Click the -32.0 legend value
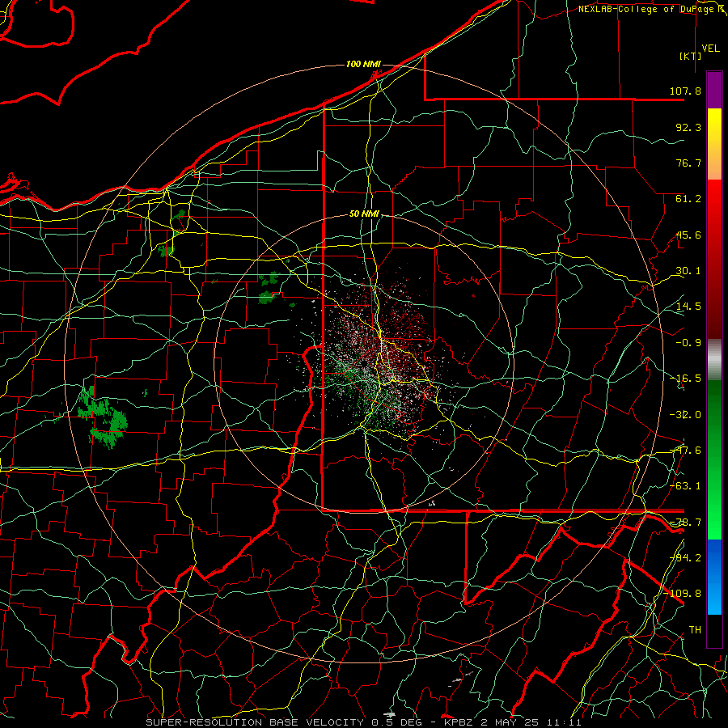The height and width of the screenshot is (728, 728). pyautogui.click(x=685, y=415)
